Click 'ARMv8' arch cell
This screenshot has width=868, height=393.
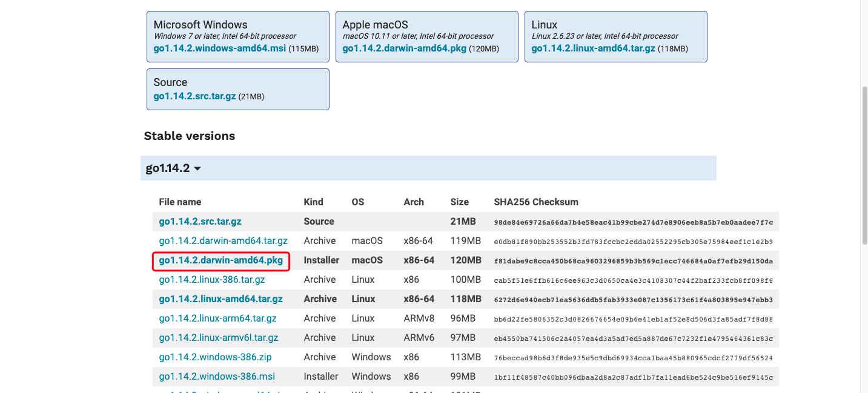pos(419,319)
